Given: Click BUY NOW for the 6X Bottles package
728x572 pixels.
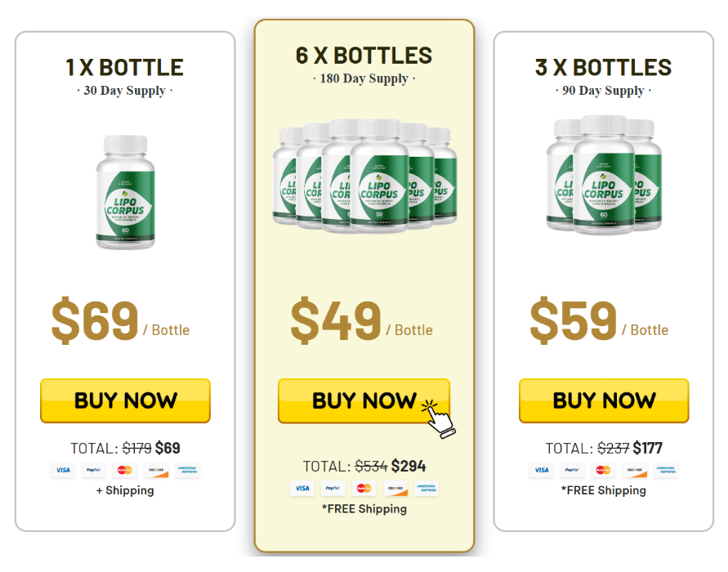Looking at the screenshot, I should coord(364,401).
